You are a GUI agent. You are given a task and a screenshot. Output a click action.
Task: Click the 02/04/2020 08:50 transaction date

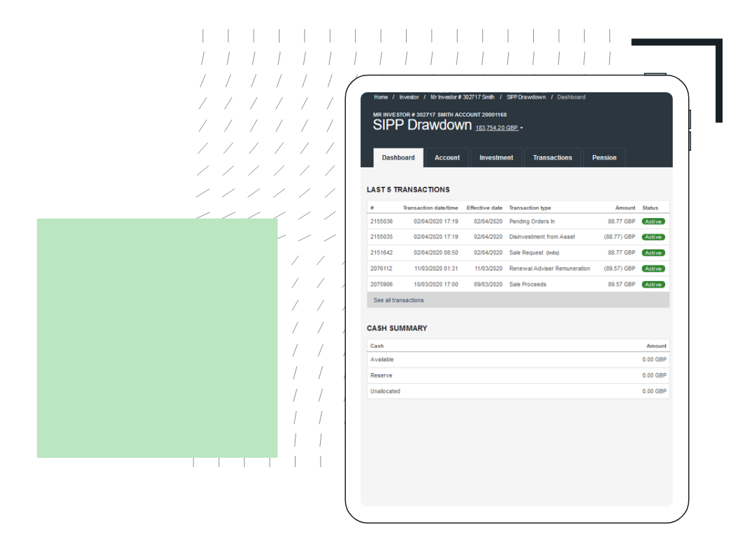coord(436,253)
